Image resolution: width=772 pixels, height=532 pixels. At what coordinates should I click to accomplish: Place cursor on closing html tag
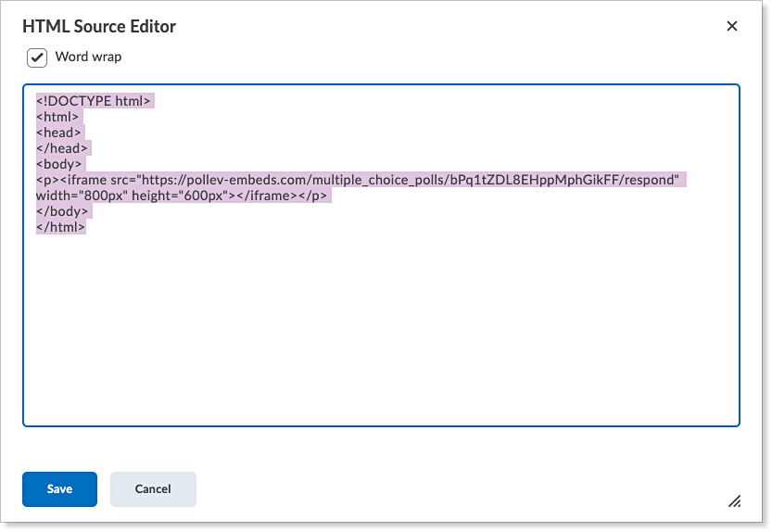(60, 227)
